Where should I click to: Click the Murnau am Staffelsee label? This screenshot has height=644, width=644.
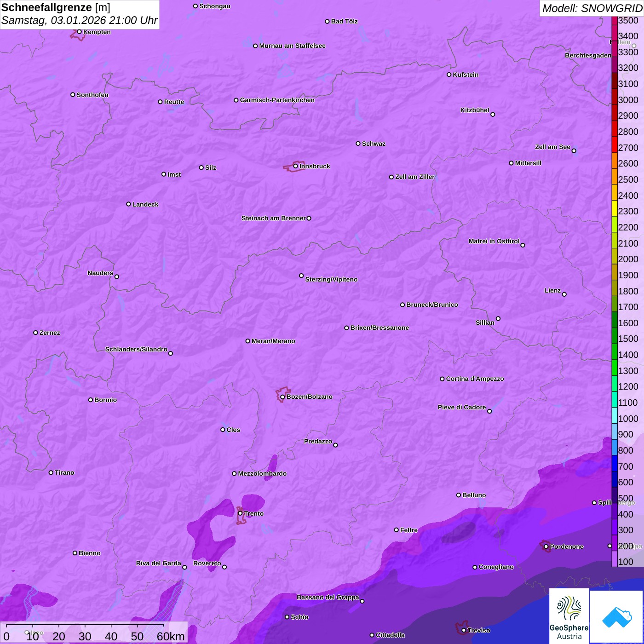(x=292, y=46)
